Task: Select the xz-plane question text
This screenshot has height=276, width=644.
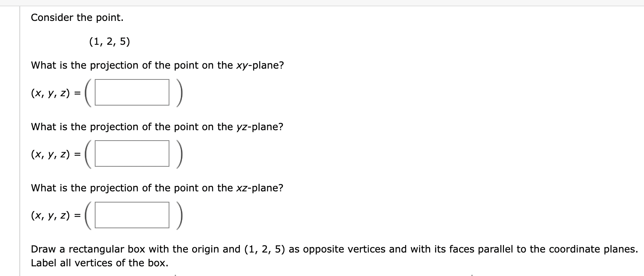Action: pyautogui.click(x=157, y=188)
